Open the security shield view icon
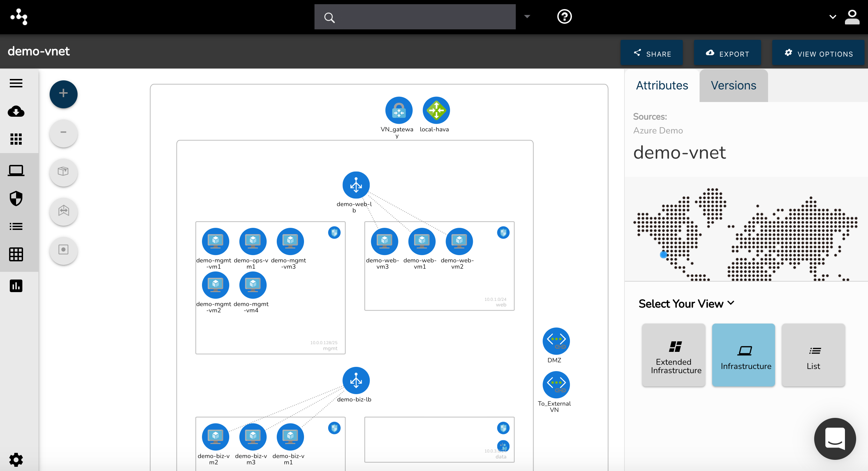 coord(16,198)
